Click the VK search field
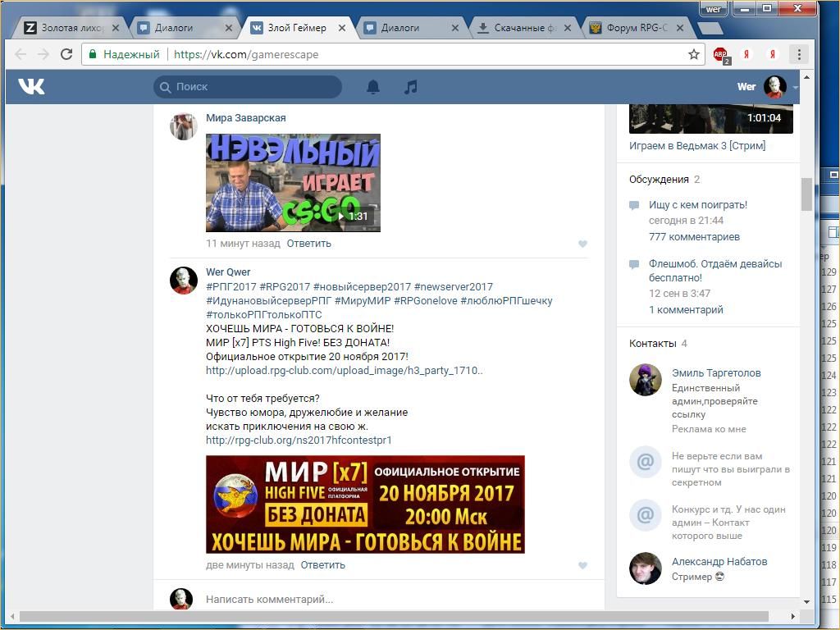840x630 pixels. tap(248, 87)
